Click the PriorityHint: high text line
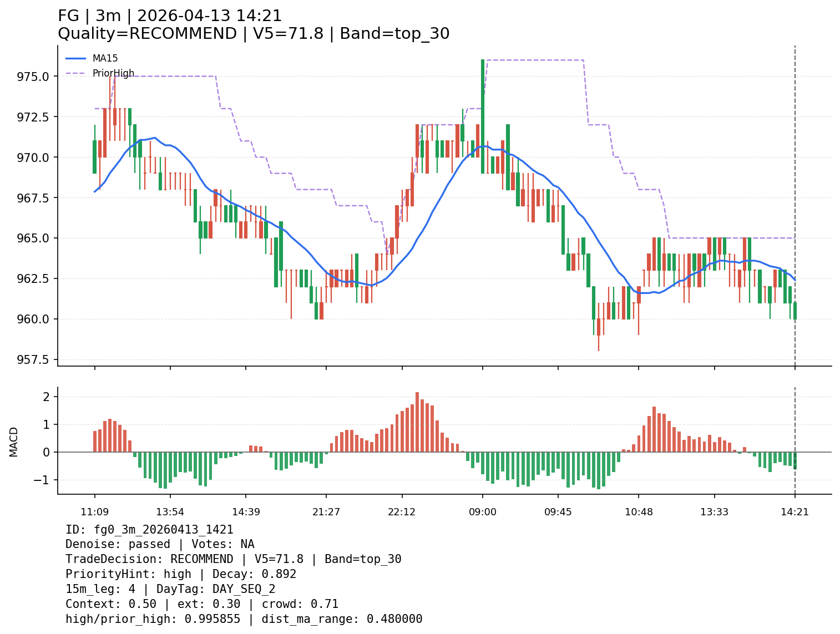Image resolution: width=840 pixels, height=634 pixels. (x=181, y=574)
